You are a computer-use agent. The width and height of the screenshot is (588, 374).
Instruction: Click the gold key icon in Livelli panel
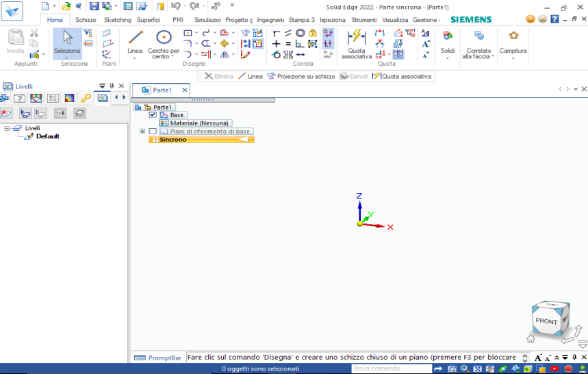(x=86, y=98)
